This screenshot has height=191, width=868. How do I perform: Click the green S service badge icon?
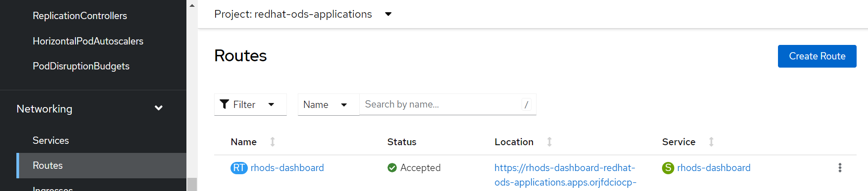(x=667, y=168)
